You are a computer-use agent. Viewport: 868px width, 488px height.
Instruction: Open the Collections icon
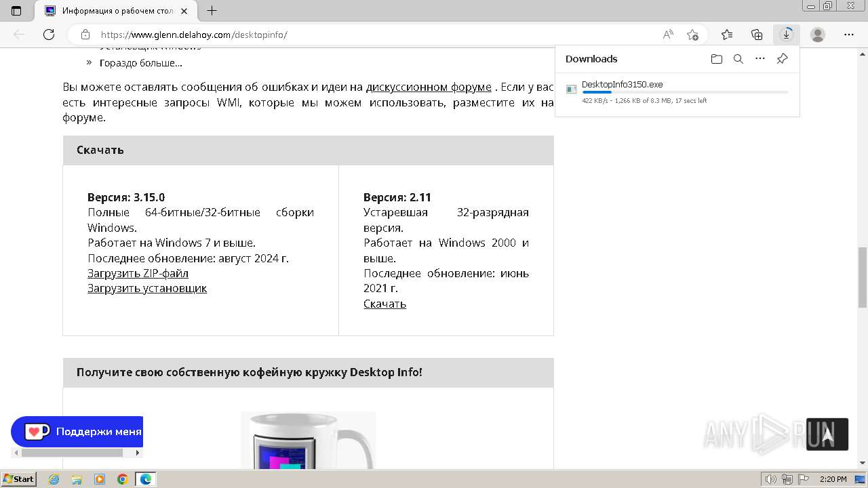coord(757,35)
